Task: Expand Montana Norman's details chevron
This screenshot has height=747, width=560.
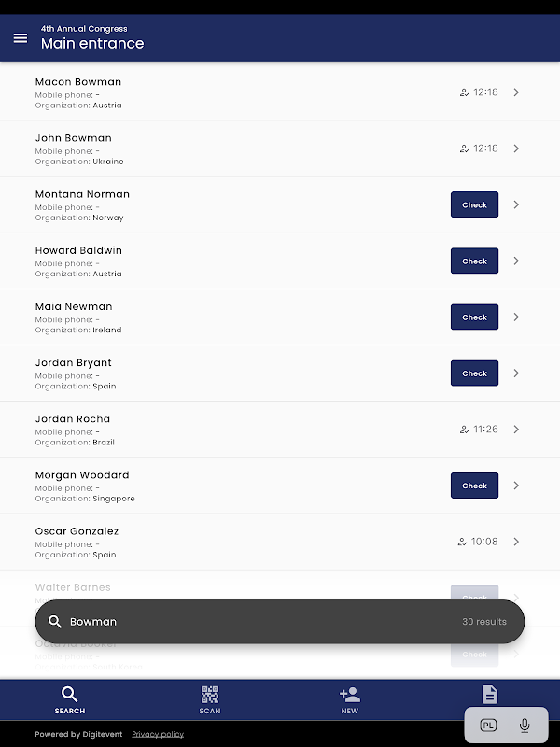Action: (516, 204)
